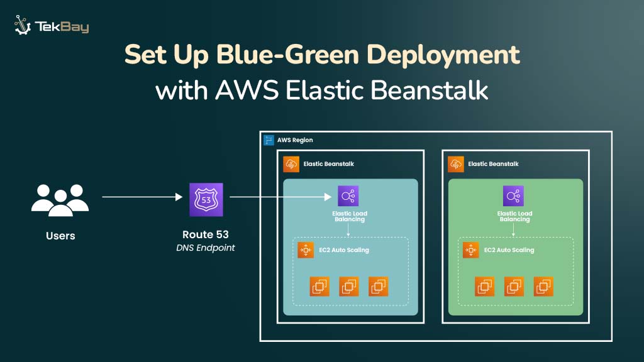Click the AWS Region flag icon
Viewport: 644px width, 362px height.
[269, 140]
